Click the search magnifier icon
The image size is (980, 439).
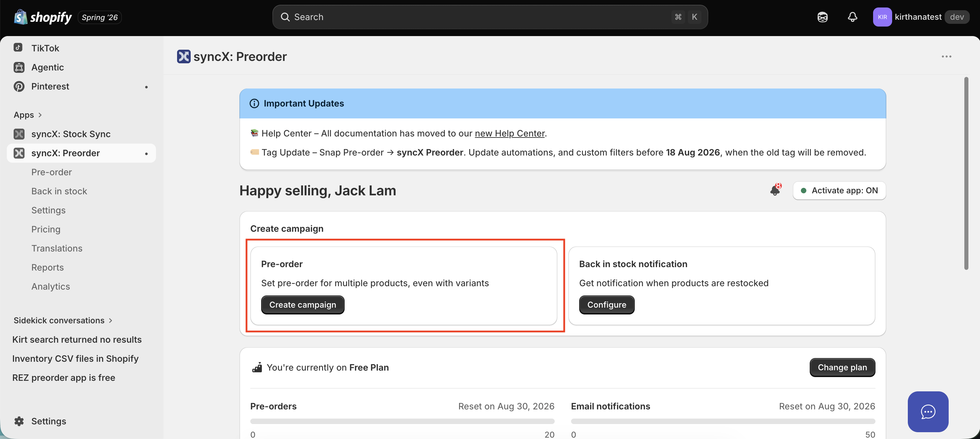click(285, 17)
